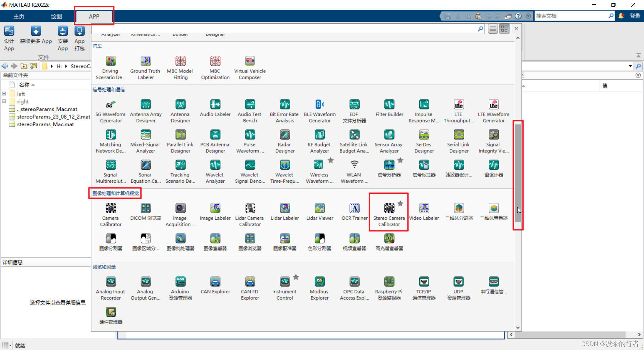Open Bit Error Rate Analysis

pyautogui.click(x=284, y=111)
